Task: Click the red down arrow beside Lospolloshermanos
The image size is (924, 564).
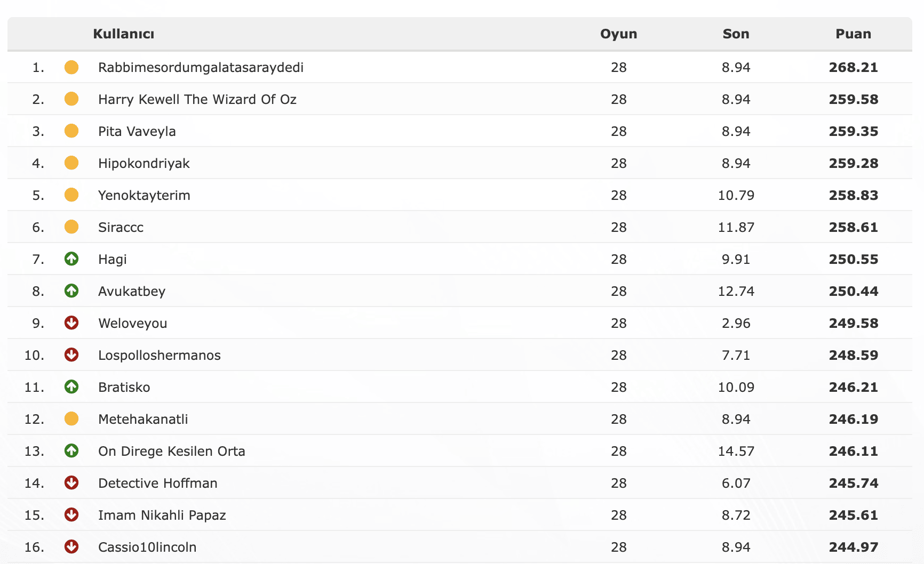Action: [x=71, y=355]
